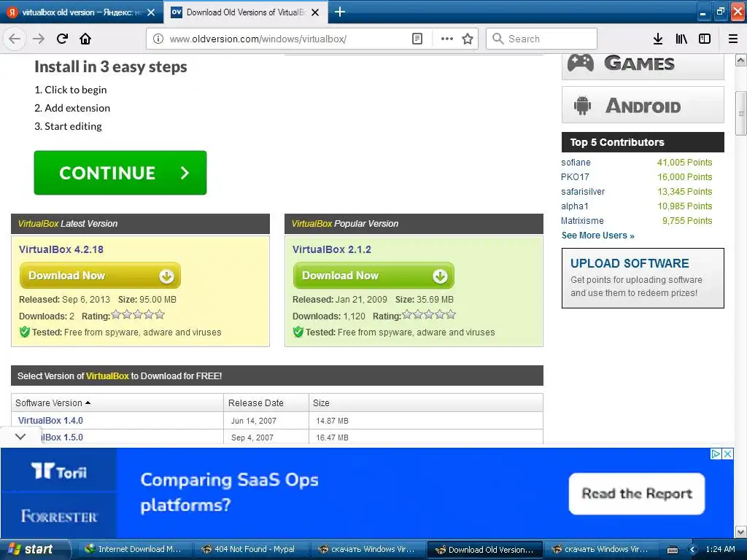Screen dimensions: 747x560
Task: Open page actions three-dot menu
Action: [x=447, y=39]
